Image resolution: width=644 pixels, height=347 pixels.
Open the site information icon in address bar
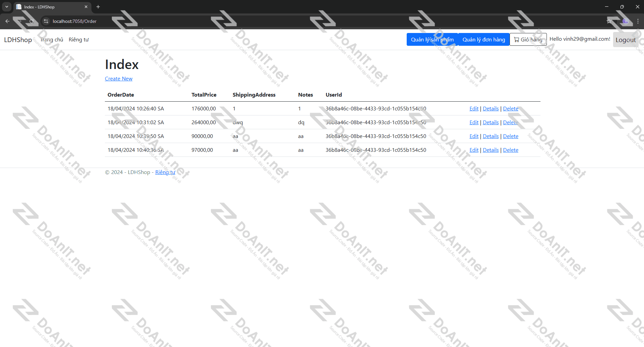coord(46,21)
